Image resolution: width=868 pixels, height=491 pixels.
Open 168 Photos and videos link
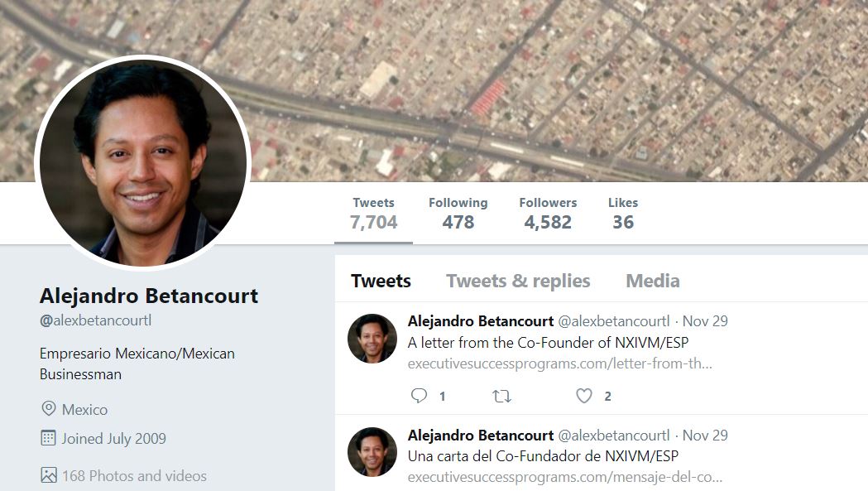point(135,475)
